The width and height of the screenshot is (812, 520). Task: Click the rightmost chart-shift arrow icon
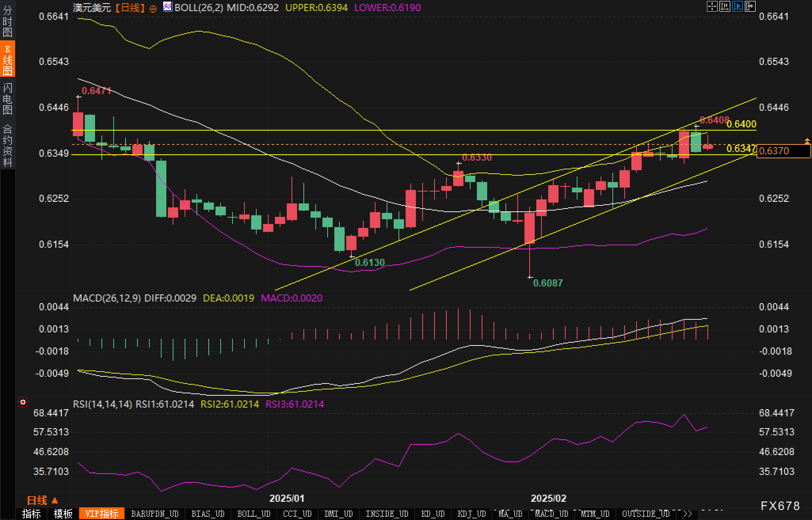750,6
